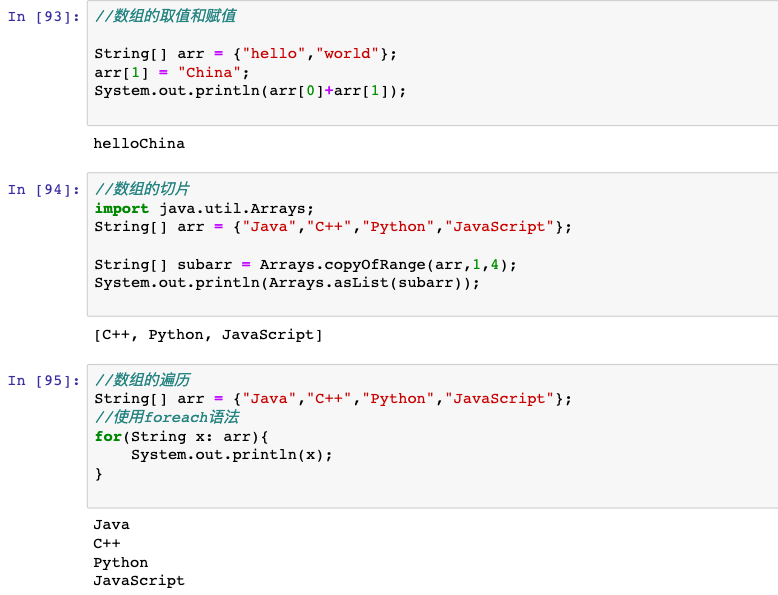Click the "Python" line in last output

click(121, 563)
